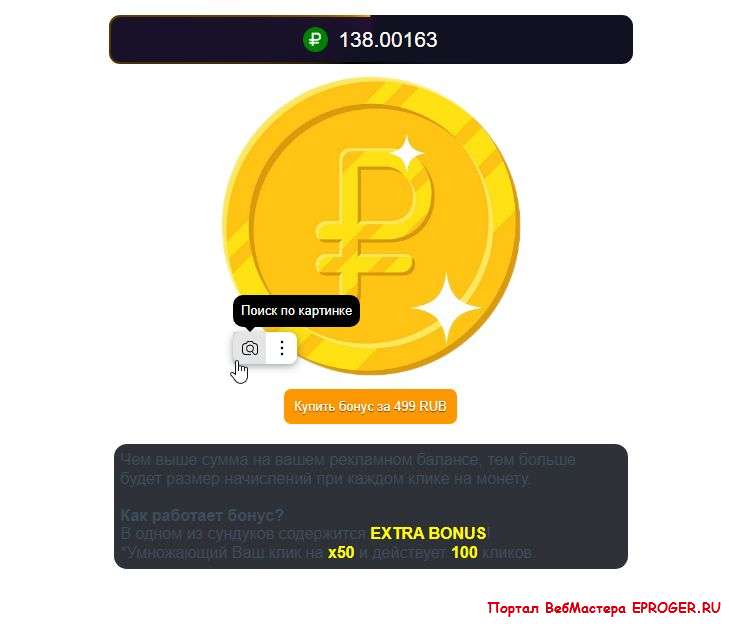
Task: Select the yellow EXTRA BONUS text
Action: click(428, 533)
